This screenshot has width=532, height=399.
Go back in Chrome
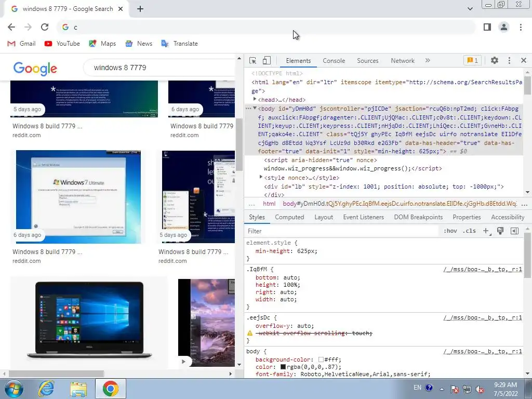tap(11, 27)
